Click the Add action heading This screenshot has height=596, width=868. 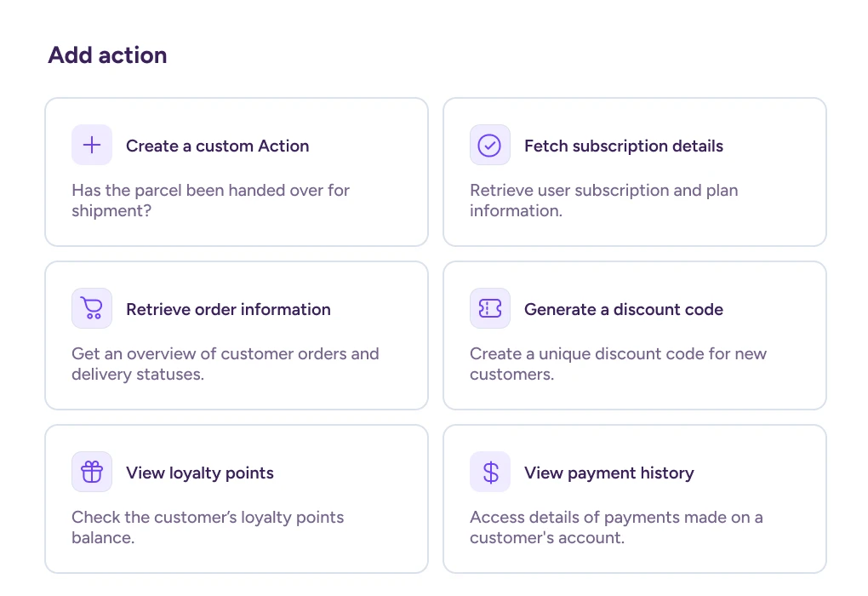[x=107, y=55]
